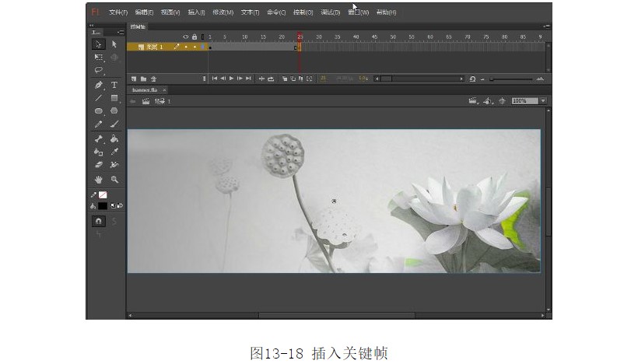Open the stage zoom 100% dropdown

pyautogui.click(x=542, y=101)
